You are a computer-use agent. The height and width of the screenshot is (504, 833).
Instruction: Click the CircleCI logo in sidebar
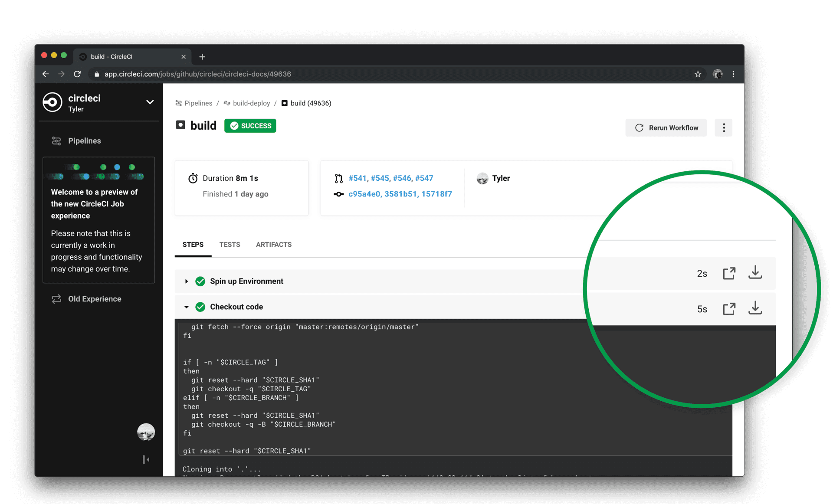point(52,102)
